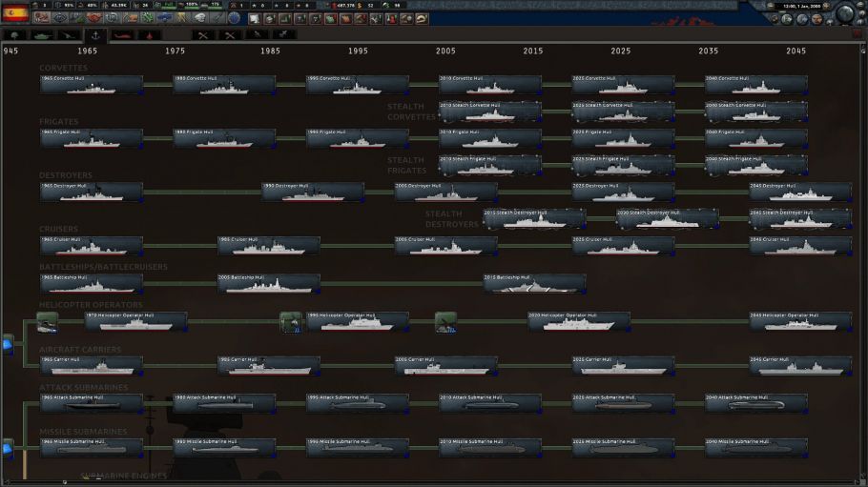Select the 1965 Corvette Hull technology

pos(92,85)
